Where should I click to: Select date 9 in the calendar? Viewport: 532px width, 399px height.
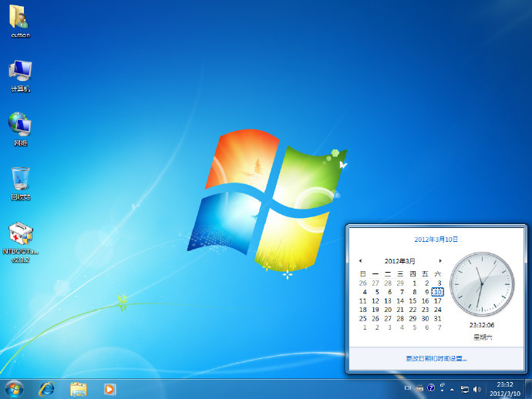click(x=427, y=292)
